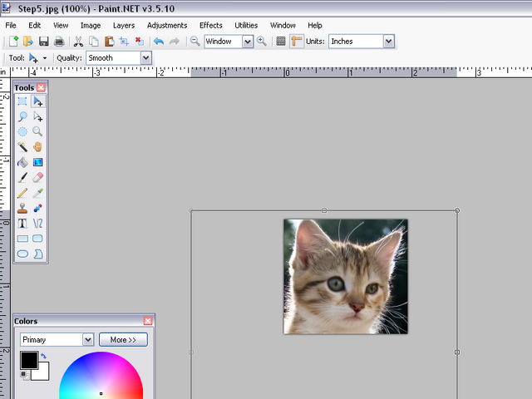Expand the Primary color dropdown
Screen dimensions: 532x399
[88, 340]
